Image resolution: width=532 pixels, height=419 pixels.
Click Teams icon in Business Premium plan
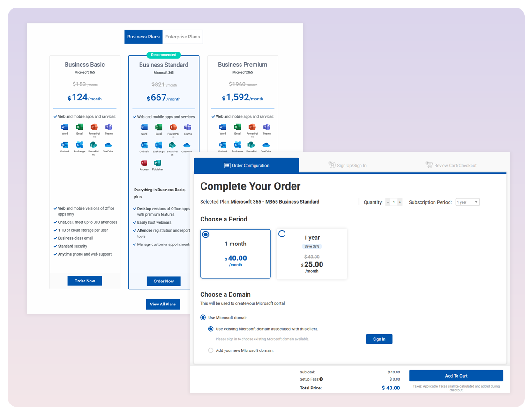click(x=267, y=127)
